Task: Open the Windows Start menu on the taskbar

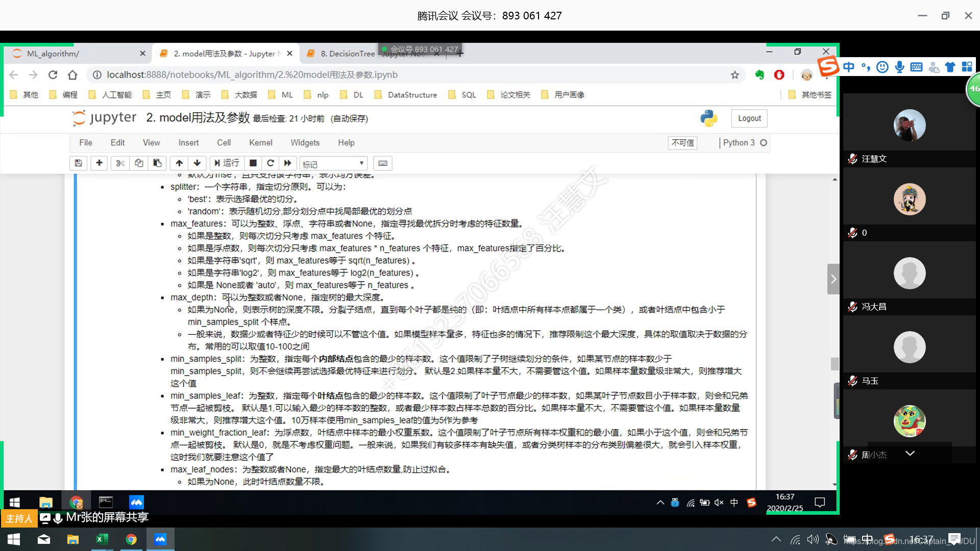Action: pos(14,539)
